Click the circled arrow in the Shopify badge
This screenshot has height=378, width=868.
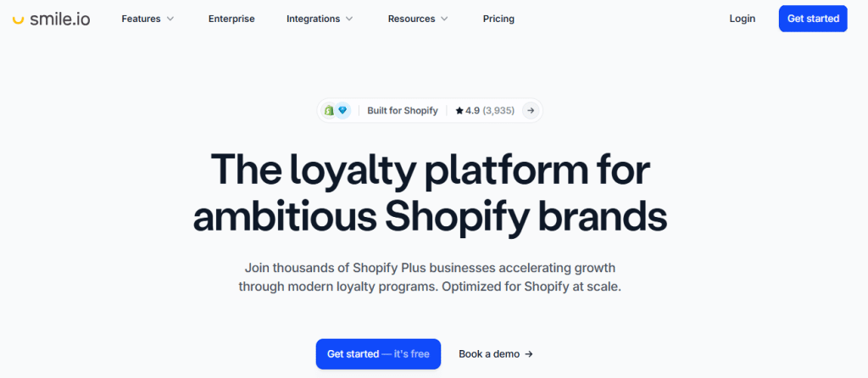tap(531, 110)
